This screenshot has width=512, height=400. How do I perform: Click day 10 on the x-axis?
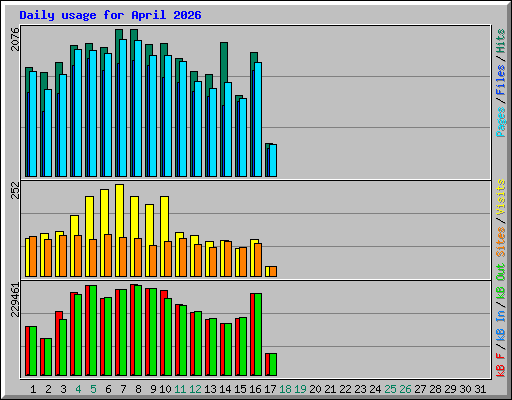click(x=165, y=389)
